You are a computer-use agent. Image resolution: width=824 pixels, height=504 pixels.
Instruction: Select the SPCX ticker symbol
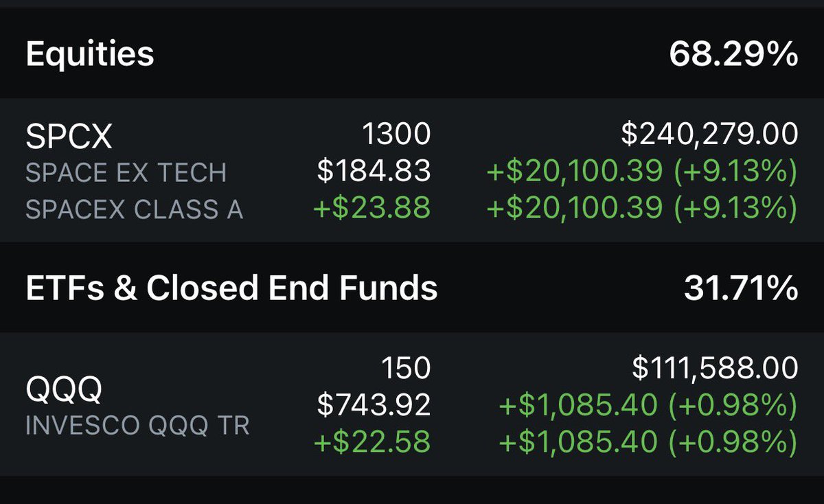pyautogui.click(x=69, y=139)
